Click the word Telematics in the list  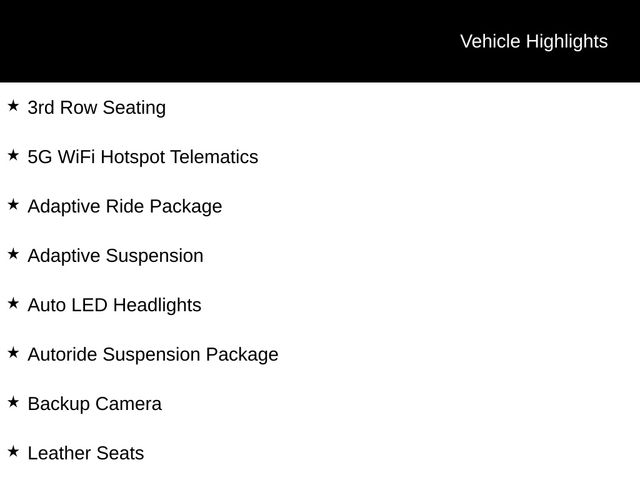pyautogui.click(x=214, y=157)
